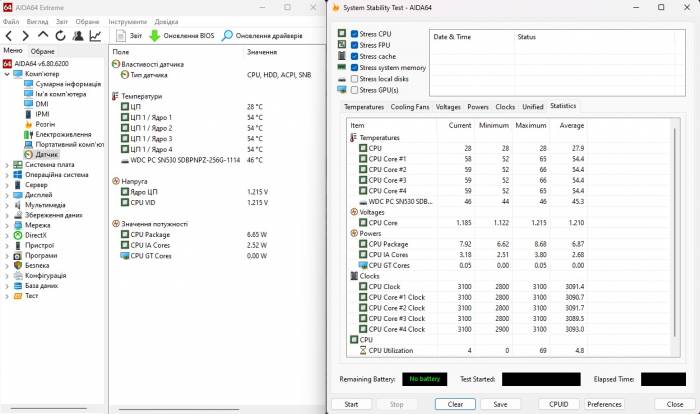Screen dimensions: 700x414
Task: Select the CPU Package row in Statistics
Action: tap(467, 244)
